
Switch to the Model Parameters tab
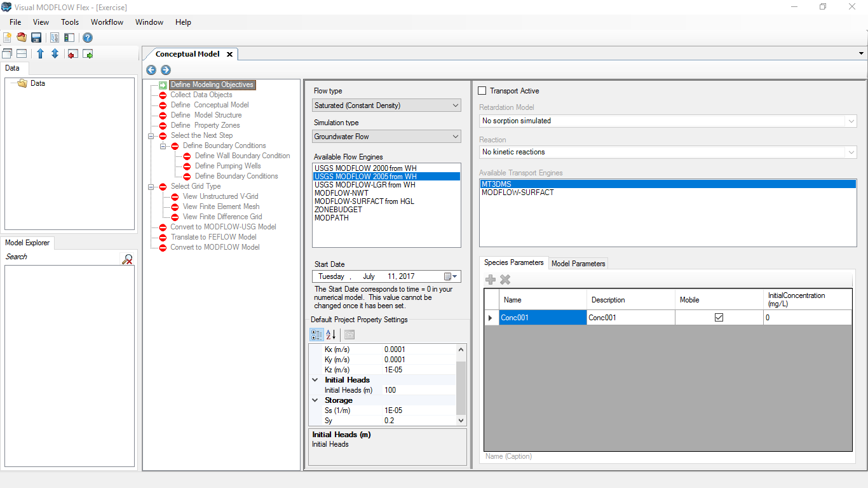click(x=578, y=262)
